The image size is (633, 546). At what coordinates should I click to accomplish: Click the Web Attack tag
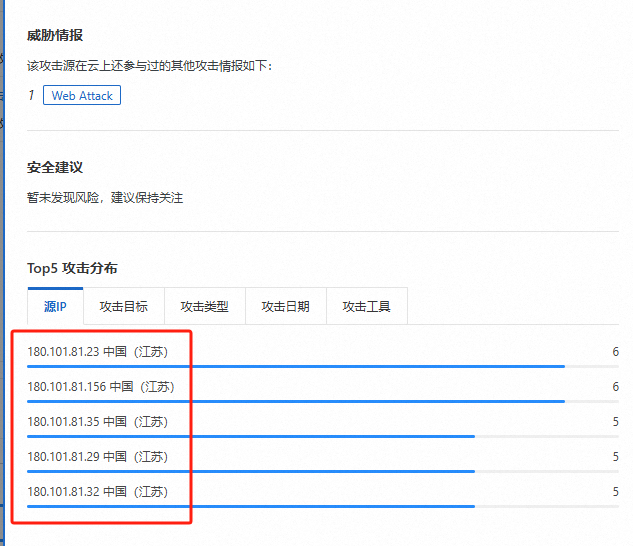coord(82,95)
